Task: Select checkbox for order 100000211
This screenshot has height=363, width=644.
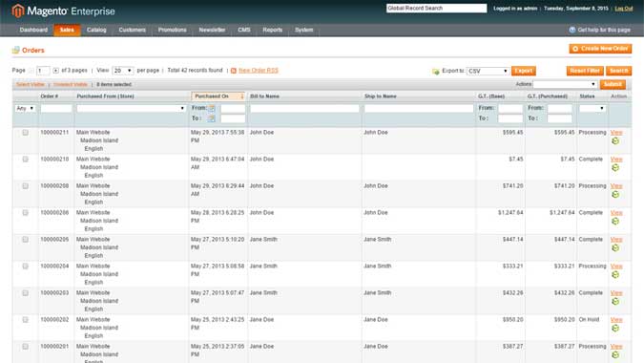Action: click(26, 133)
